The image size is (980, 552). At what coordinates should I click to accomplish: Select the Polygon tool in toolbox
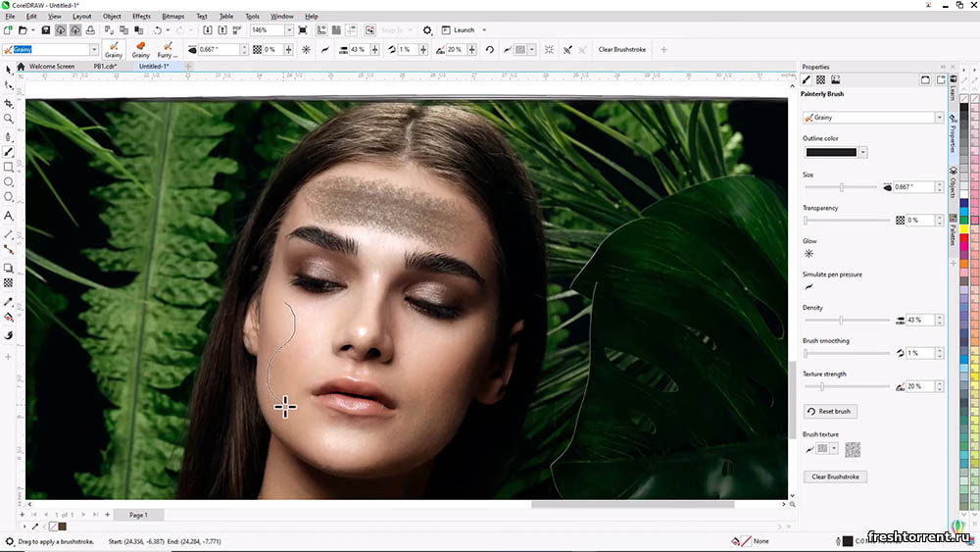pyautogui.click(x=8, y=197)
